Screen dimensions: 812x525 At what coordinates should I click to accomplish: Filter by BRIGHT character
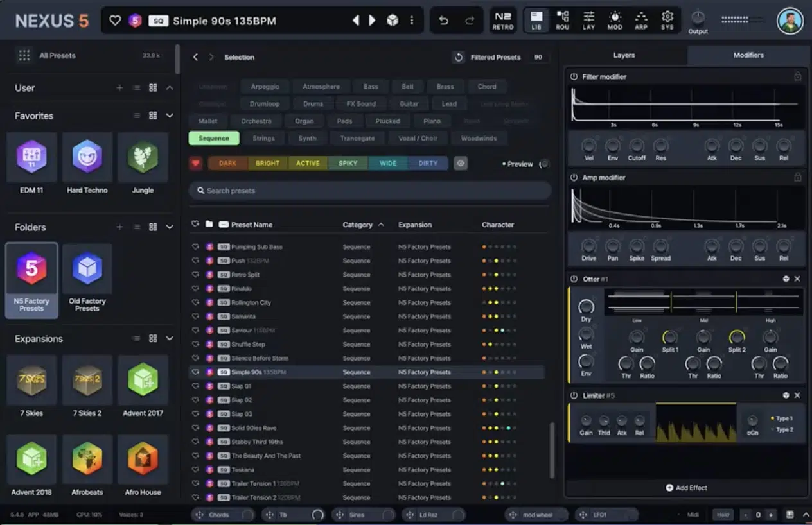point(268,163)
